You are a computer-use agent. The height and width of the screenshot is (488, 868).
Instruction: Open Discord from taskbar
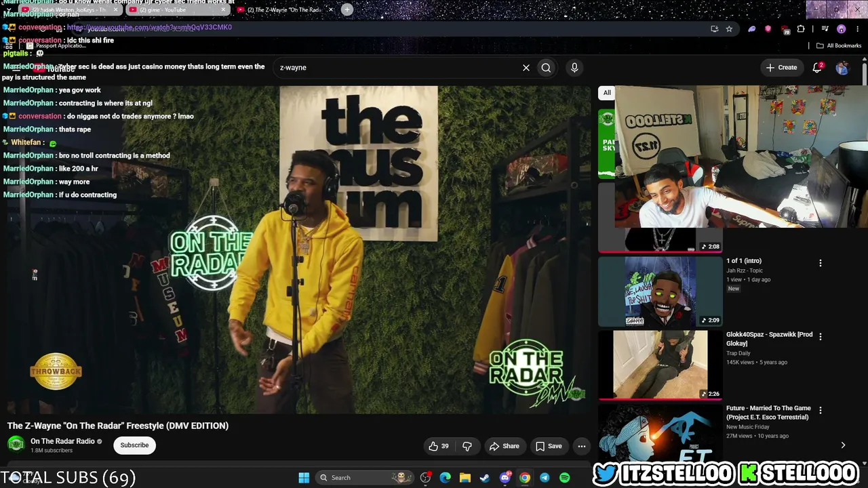coord(505,478)
